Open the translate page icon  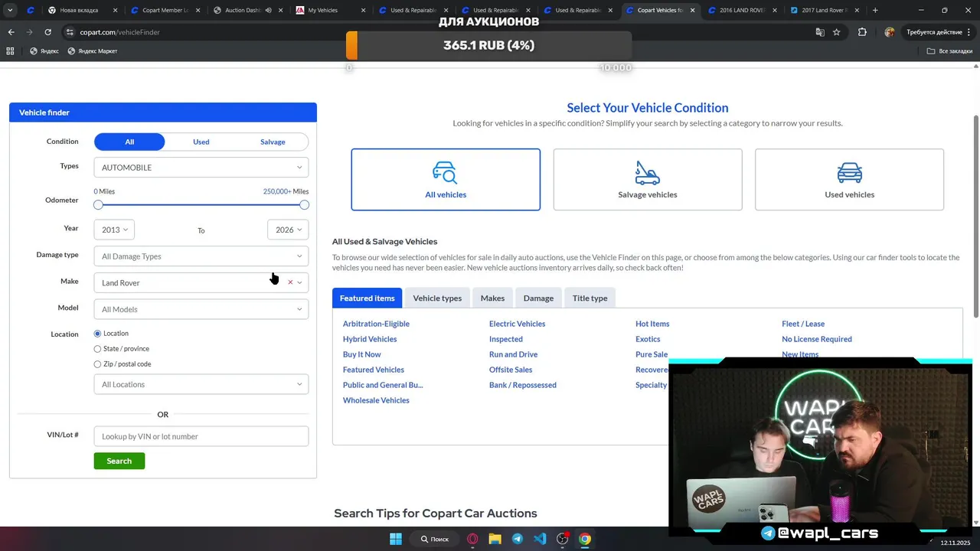point(820,32)
